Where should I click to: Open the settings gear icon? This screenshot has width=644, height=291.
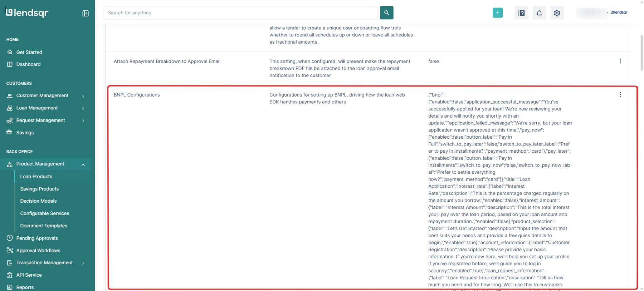point(557,13)
